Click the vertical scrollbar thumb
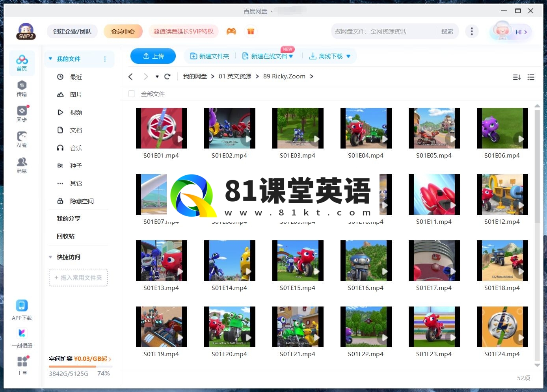The image size is (547, 392). pos(537,166)
